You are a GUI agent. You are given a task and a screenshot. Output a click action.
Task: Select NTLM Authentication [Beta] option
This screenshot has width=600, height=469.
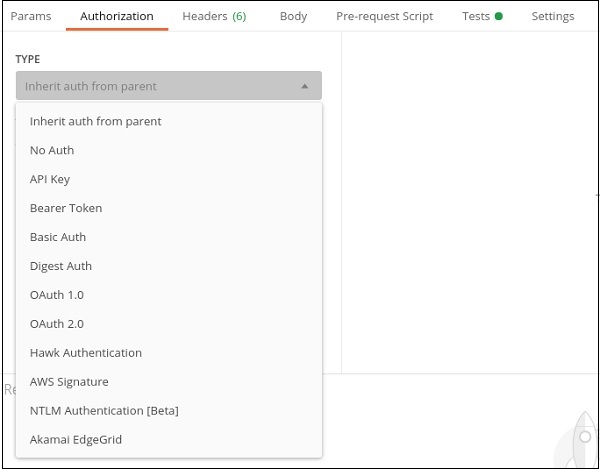pos(104,411)
